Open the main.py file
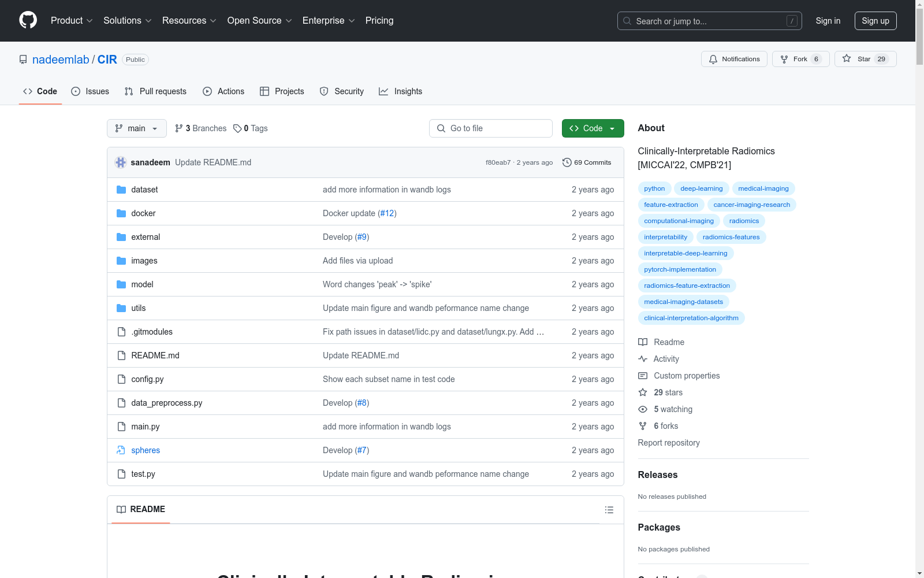Screen dimensions: 924x578 [x=146, y=427]
